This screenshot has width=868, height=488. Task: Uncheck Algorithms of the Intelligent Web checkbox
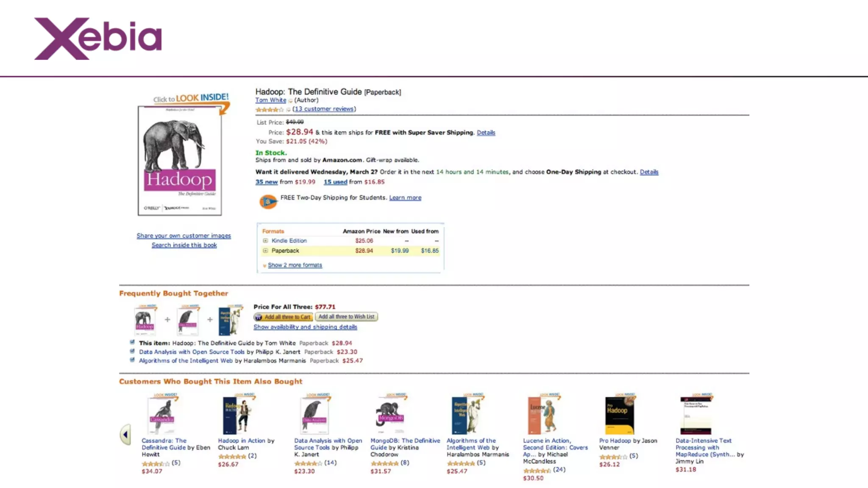132,360
